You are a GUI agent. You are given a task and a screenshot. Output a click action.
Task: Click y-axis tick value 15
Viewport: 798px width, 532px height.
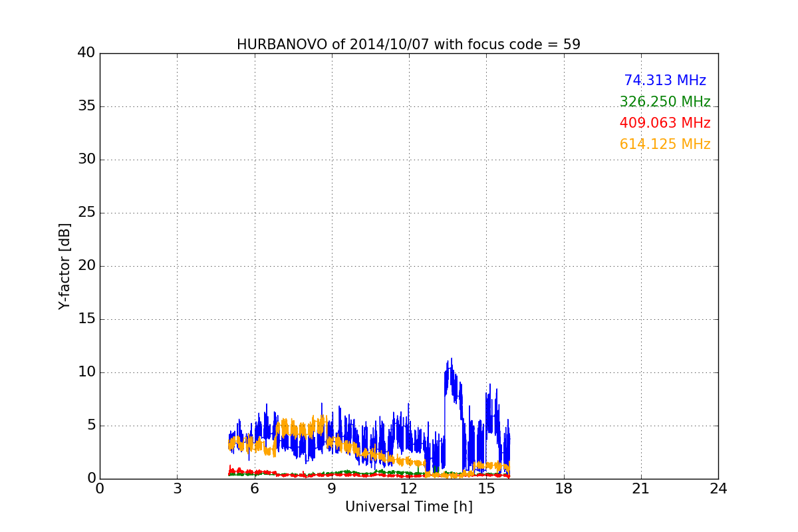[x=86, y=319]
